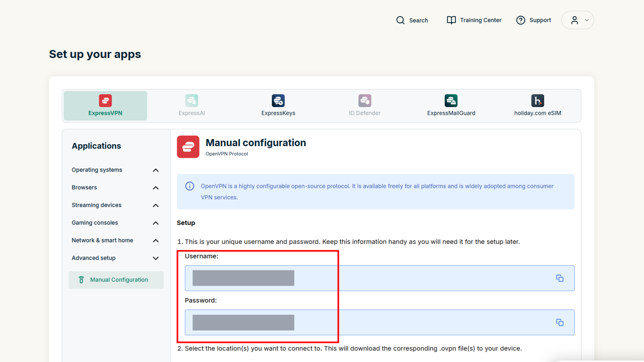The image size is (644, 362).
Task: Expand the Gaming consoles section chevron
Action: [156, 223]
